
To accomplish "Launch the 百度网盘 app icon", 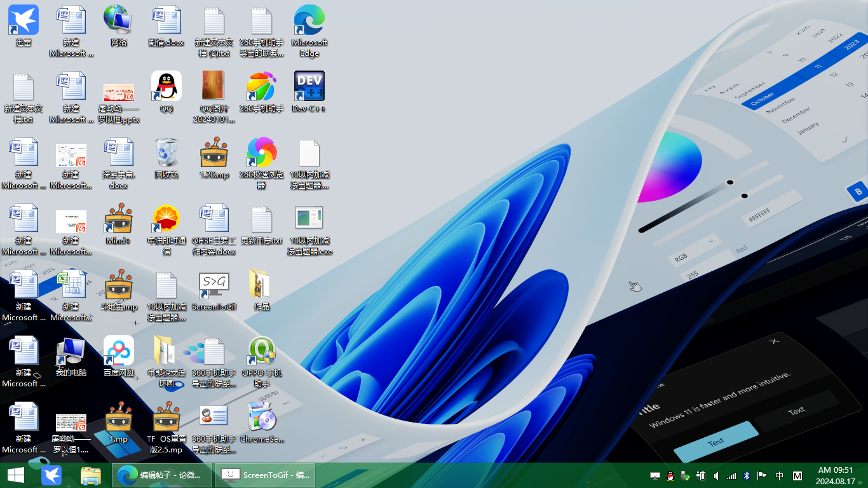I will (x=119, y=356).
